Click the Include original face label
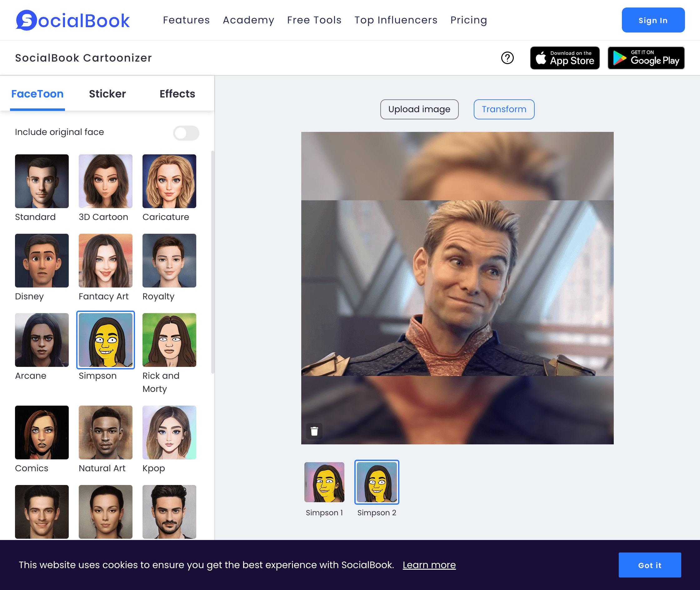Viewport: 700px width, 590px height. [60, 132]
